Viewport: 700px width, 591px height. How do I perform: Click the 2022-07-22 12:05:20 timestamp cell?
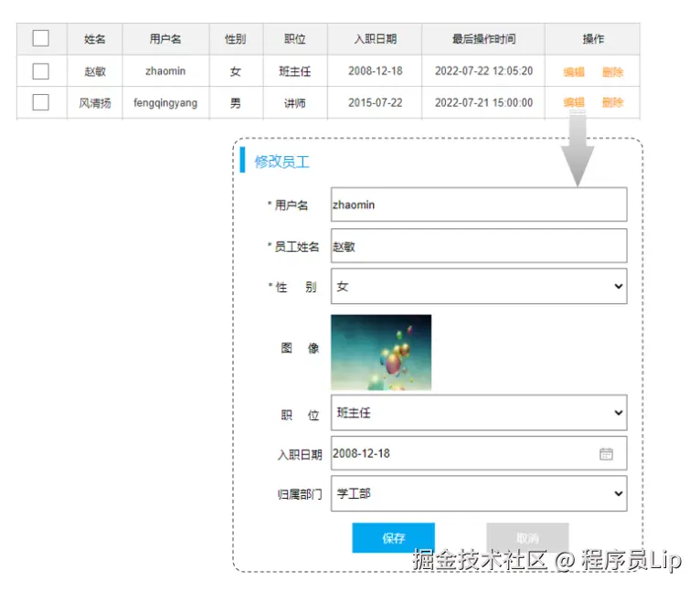(x=483, y=71)
